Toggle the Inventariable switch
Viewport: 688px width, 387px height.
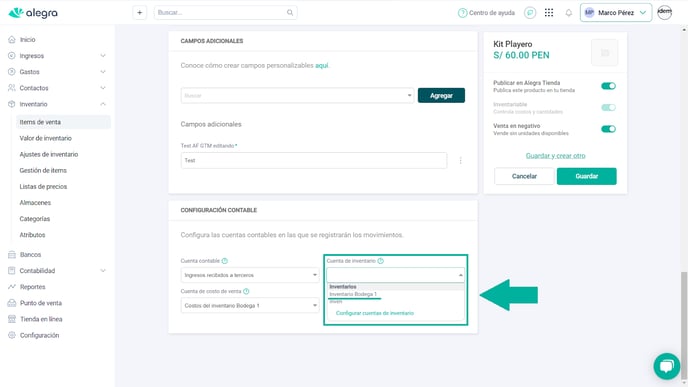608,108
